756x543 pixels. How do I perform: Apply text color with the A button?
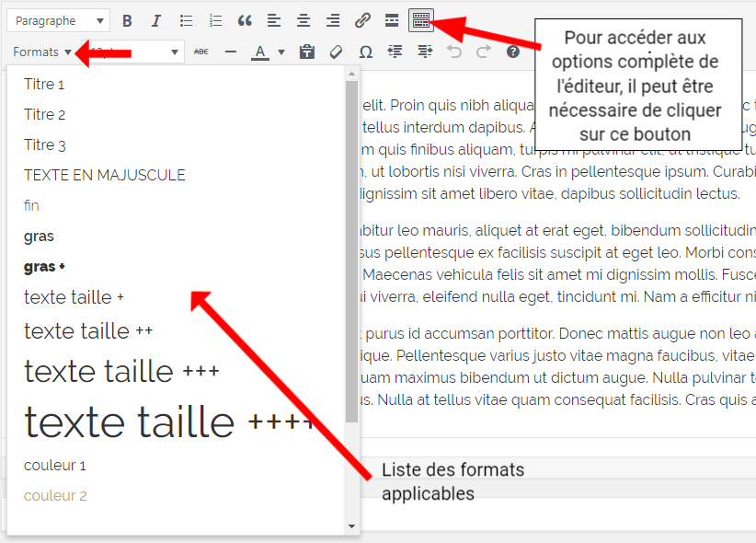coord(260,52)
